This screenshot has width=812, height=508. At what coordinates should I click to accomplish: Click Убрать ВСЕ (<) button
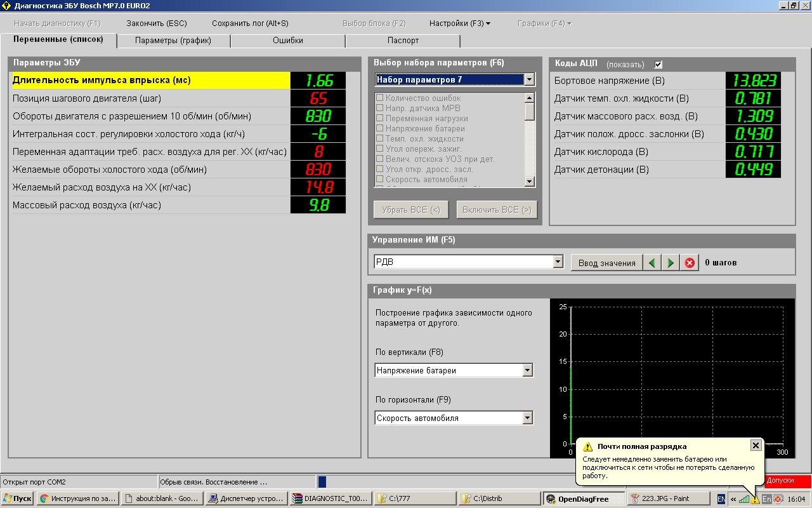[410, 210]
